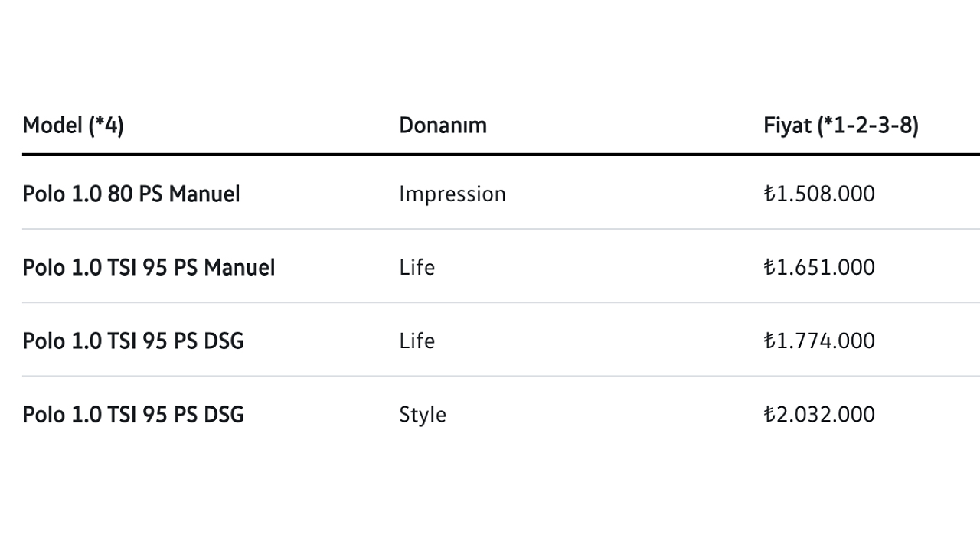Click the ₺1.774.000 price
The image size is (980, 551).
(818, 341)
